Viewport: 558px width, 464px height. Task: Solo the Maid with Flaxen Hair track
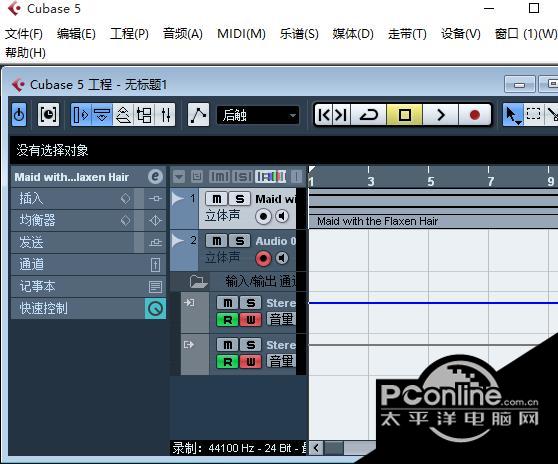[x=239, y=199]
